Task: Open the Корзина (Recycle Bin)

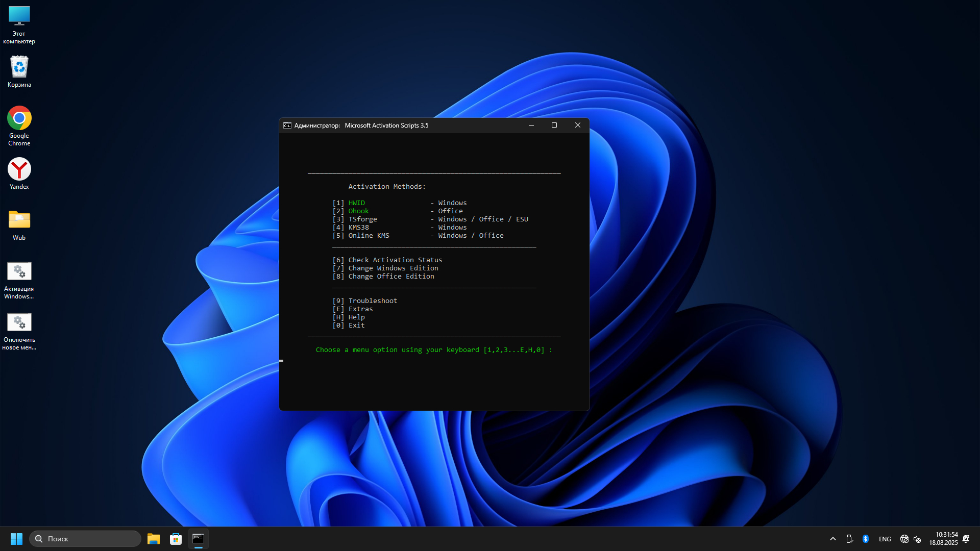Action: (19, 66)
